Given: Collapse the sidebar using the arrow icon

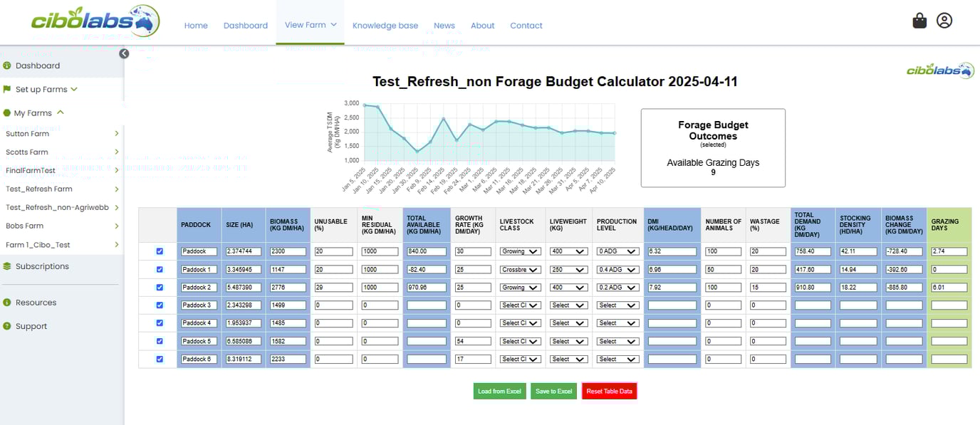Looking at the screenshot, I should [x=124, y=53].
